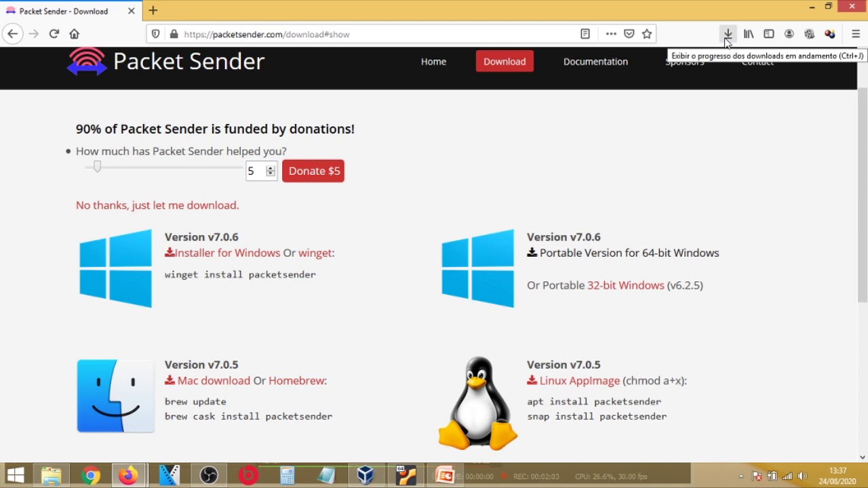868x488 pixels.
Task: Open the Documentation nav item
Action: (595, 62)
